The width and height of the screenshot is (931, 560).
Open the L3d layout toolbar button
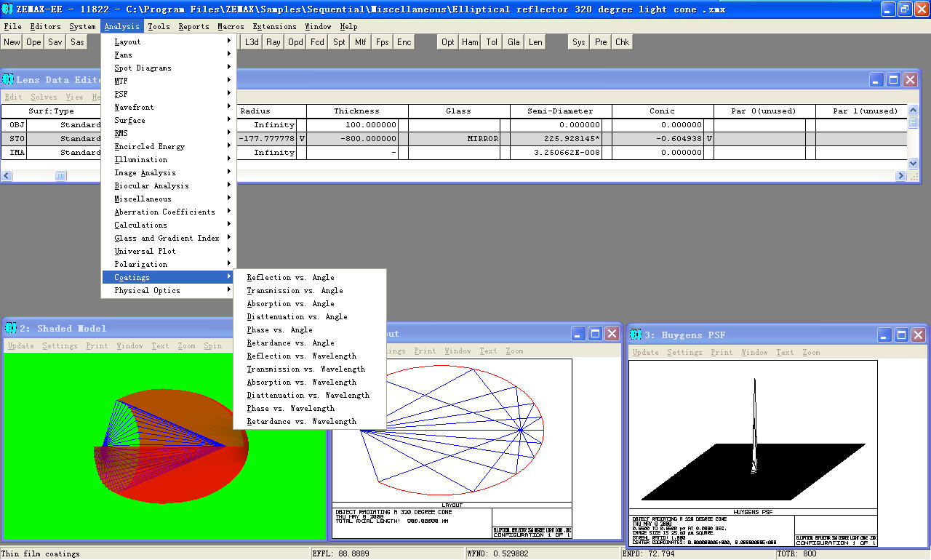point(252,42)
